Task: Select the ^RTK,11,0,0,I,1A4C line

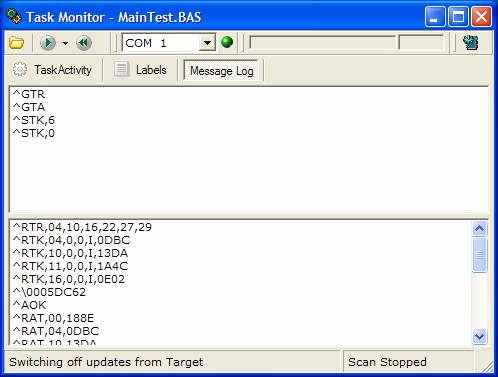Action: pos(70,266)
